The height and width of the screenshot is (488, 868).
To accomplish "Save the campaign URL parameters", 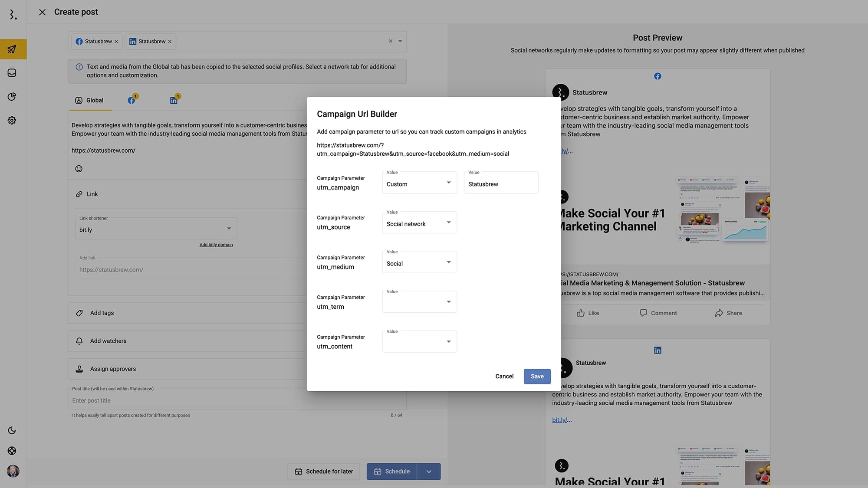I will pyautogui.click(x=537, y=377).
